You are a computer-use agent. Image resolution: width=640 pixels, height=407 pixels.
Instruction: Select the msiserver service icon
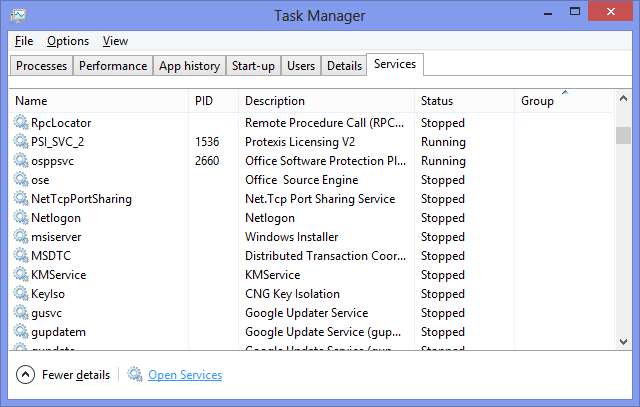(x=22, y=237)
